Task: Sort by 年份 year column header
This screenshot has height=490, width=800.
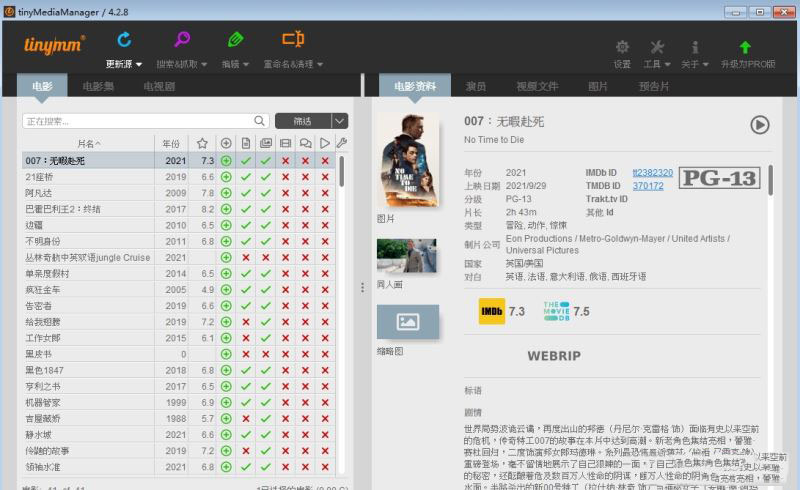Action: [x=171, y=144]
